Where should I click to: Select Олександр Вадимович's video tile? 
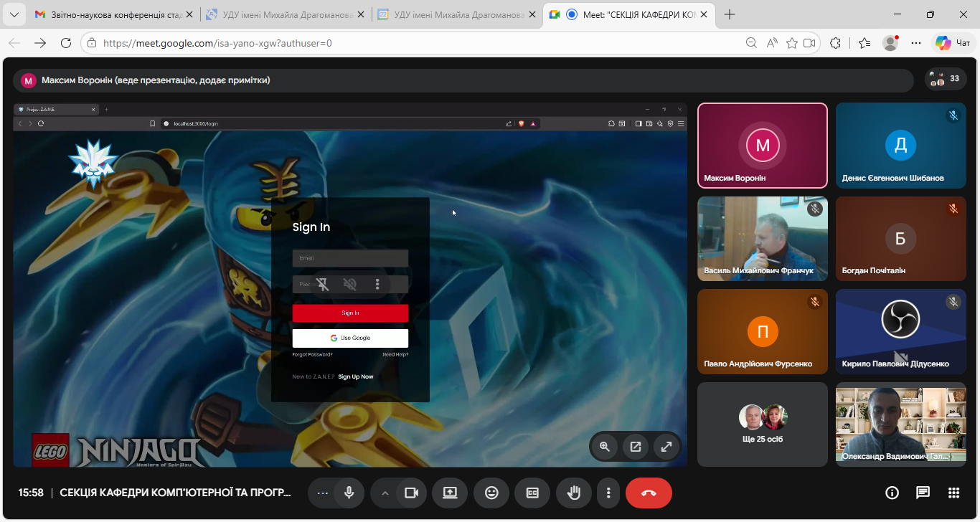[x=901, y=424]
